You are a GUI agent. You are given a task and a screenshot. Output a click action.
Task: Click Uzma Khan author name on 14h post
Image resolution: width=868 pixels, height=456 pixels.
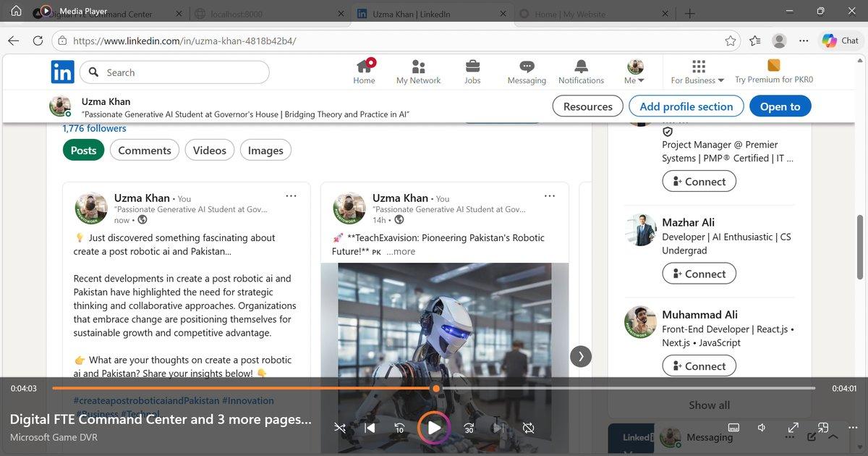tap(400, 198)
